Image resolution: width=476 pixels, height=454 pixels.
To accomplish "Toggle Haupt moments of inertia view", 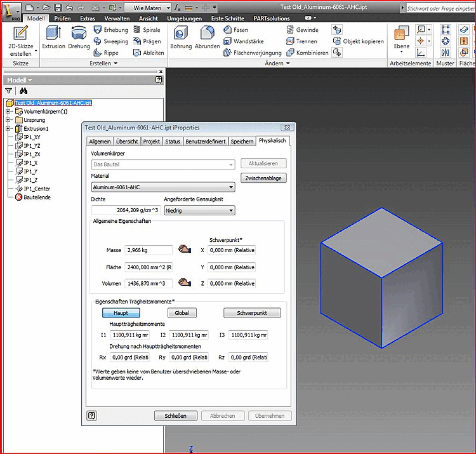I will coord(121,313).
